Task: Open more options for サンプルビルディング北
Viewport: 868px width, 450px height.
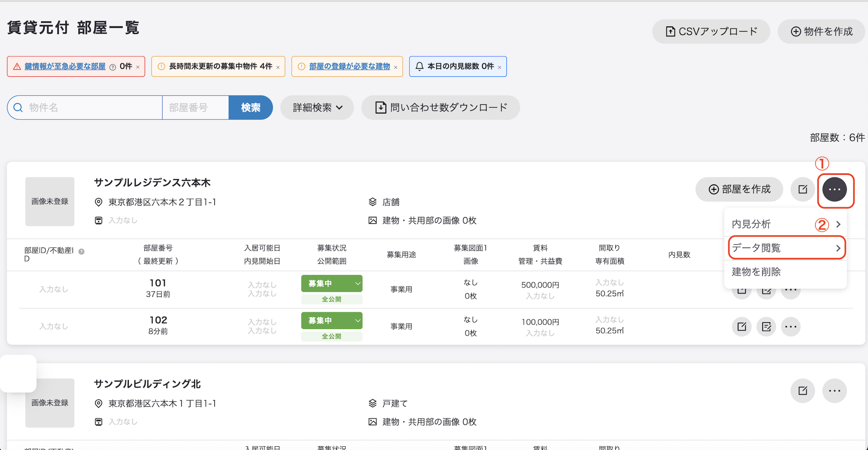Action: [834, 391]
